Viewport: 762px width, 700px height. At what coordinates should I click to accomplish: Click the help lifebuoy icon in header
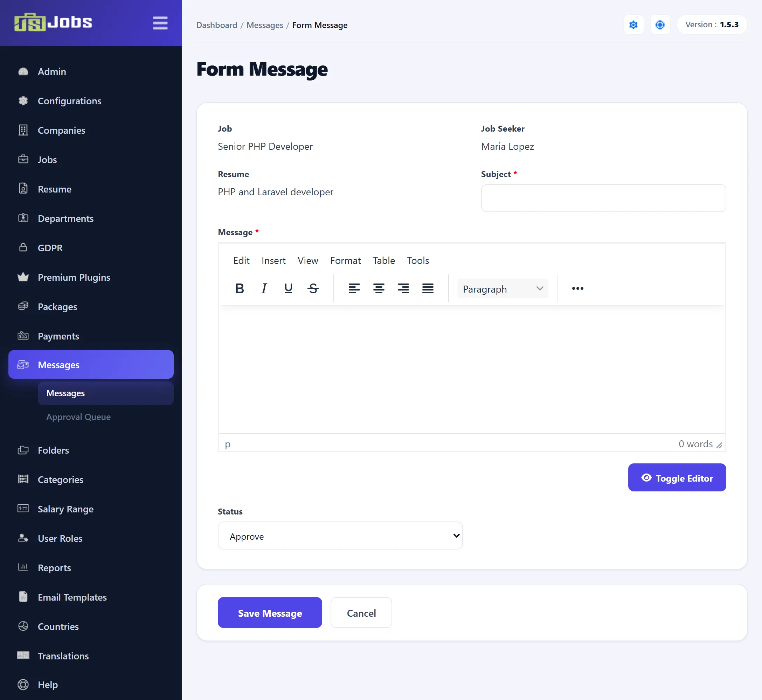pyautogui.click(x=660, y=24)
